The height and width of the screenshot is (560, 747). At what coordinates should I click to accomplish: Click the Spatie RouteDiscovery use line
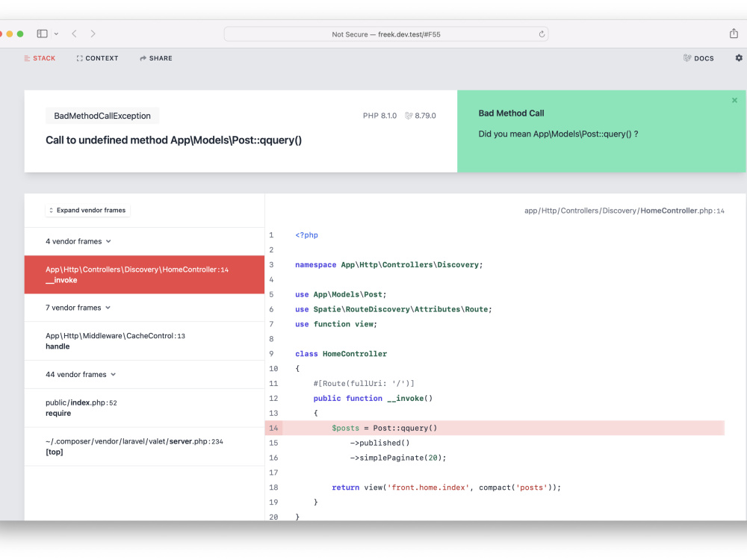394,310
